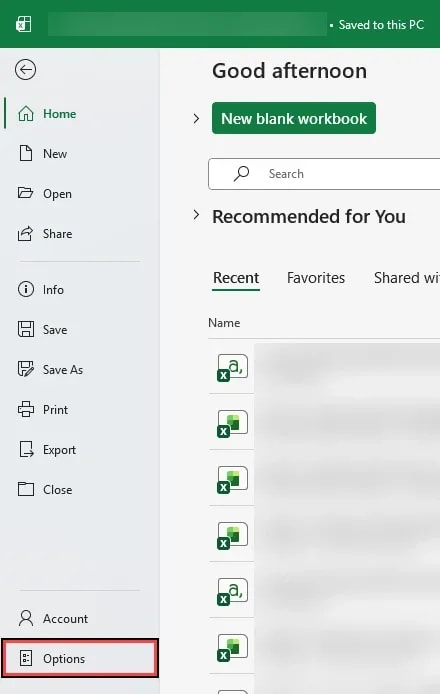Screen dimensions: 440x694
Task: Click into the Search input field
Action: point(324,174)
